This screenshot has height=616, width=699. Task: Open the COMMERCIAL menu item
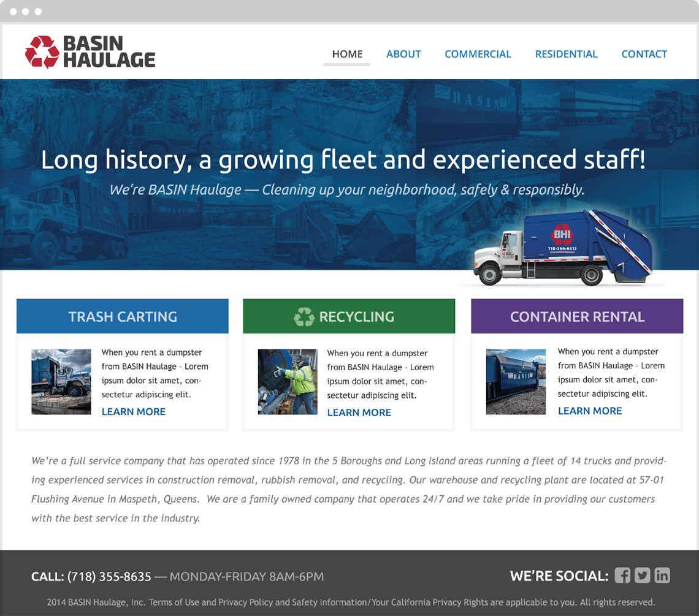pos(478,55)
